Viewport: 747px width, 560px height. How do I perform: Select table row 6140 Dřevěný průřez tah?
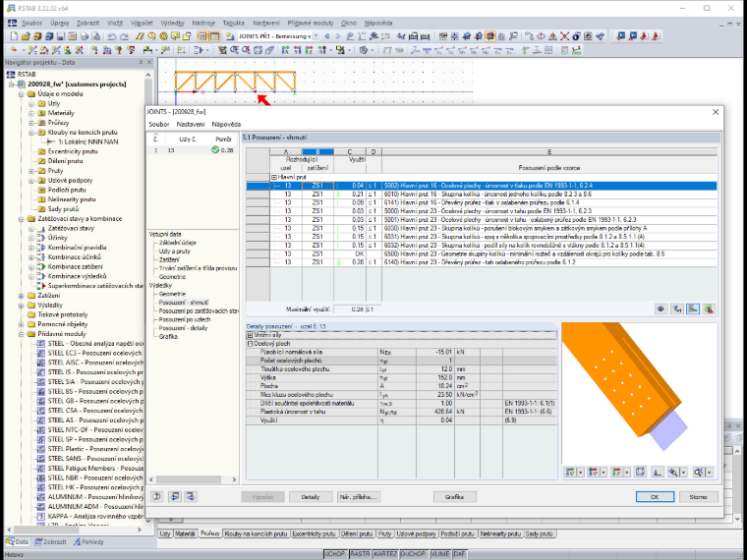(x=482, y=262)
